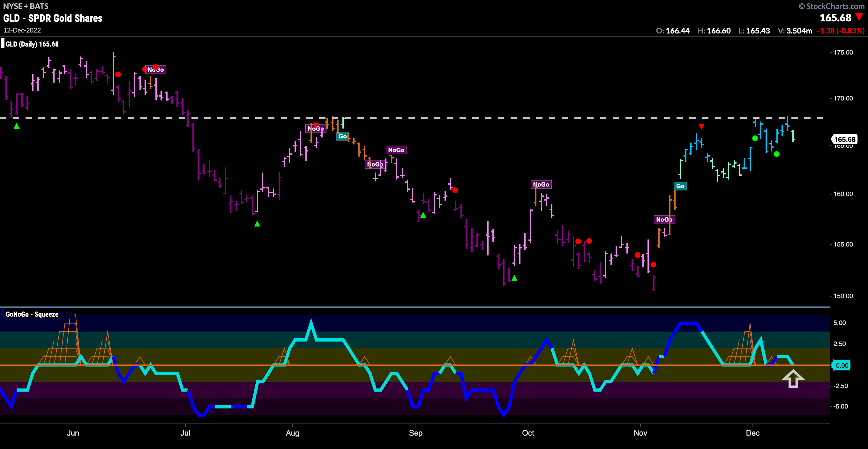
Task: Click the 150.00 price axis label
Action: [x=843, y=296]
